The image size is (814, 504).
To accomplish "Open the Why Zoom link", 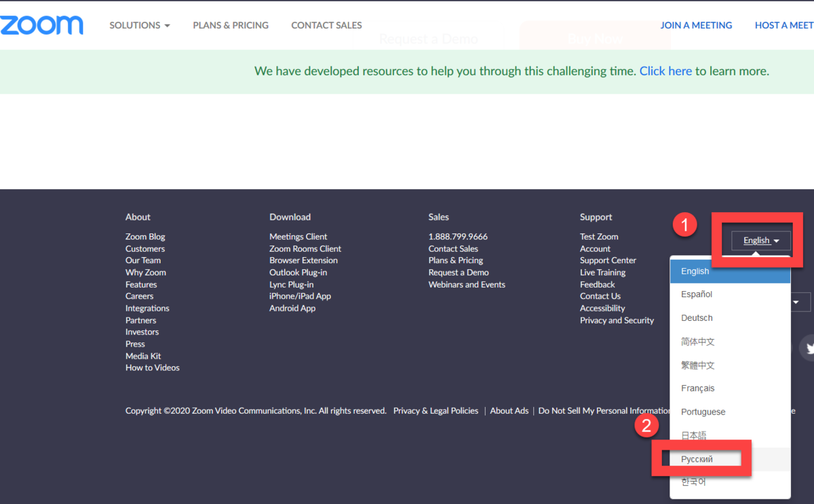I will click(146, 273).
